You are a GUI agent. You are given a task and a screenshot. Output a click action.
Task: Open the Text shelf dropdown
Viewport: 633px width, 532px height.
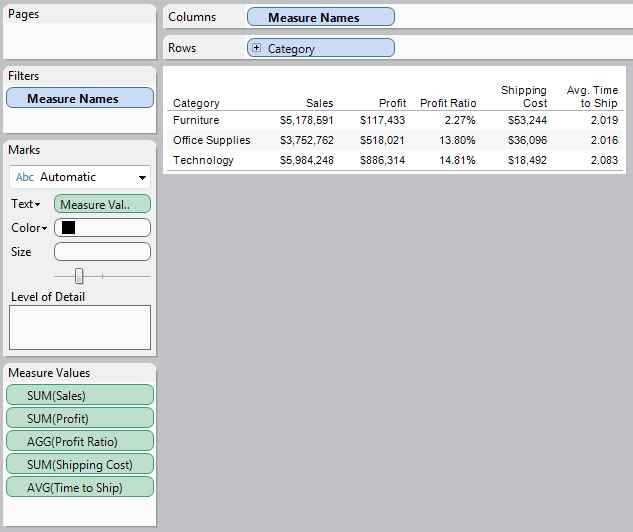point(26,204)
